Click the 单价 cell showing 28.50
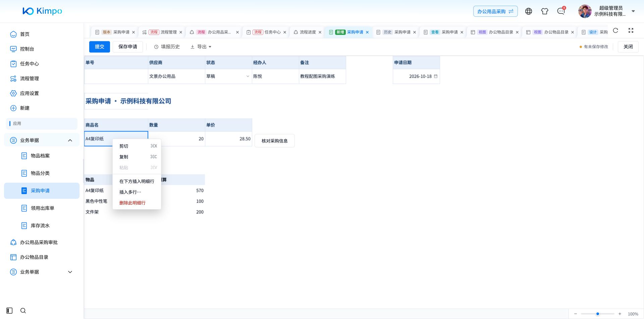 [228, 139]
